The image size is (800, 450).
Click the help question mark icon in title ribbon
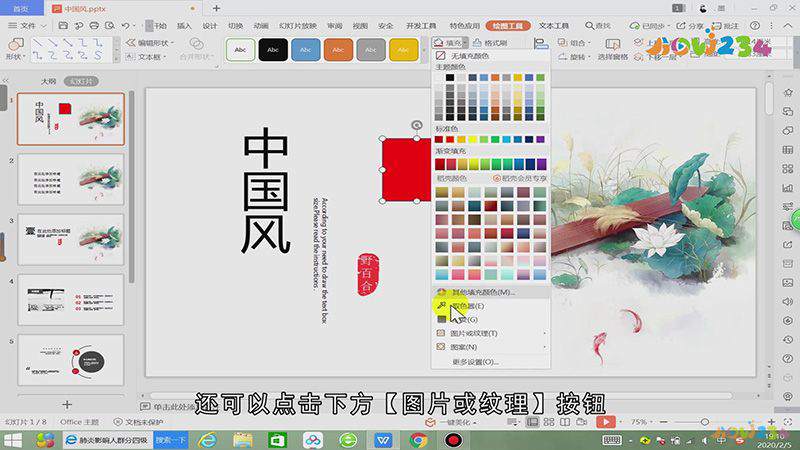[755, 26]
